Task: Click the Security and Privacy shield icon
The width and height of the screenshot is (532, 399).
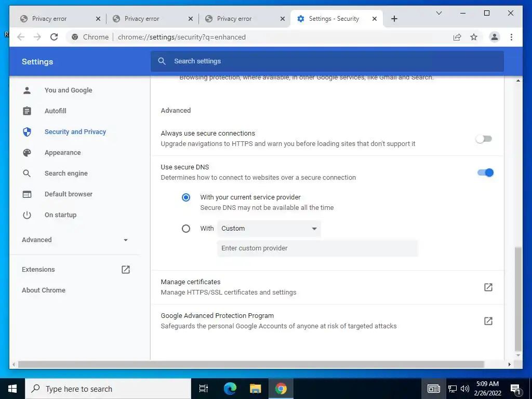Action: 27,131
